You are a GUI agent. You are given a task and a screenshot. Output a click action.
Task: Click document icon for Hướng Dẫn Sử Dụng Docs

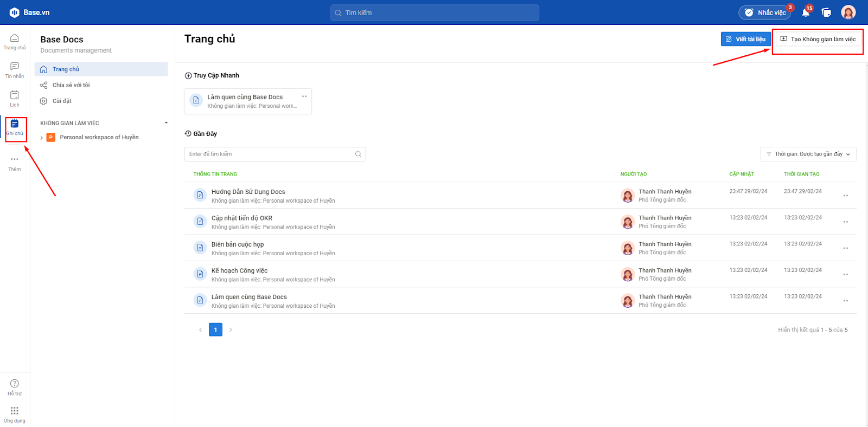click(x=200, y=195)
